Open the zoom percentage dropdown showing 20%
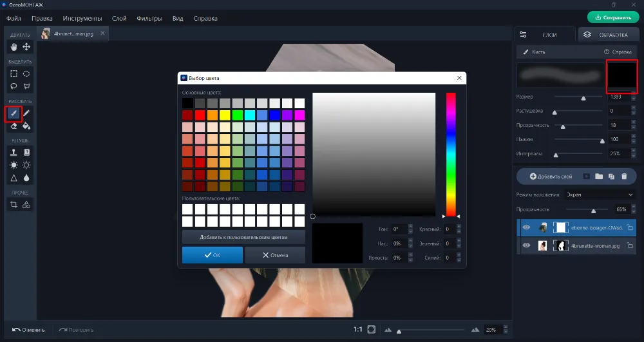 (x=495, y=330)
